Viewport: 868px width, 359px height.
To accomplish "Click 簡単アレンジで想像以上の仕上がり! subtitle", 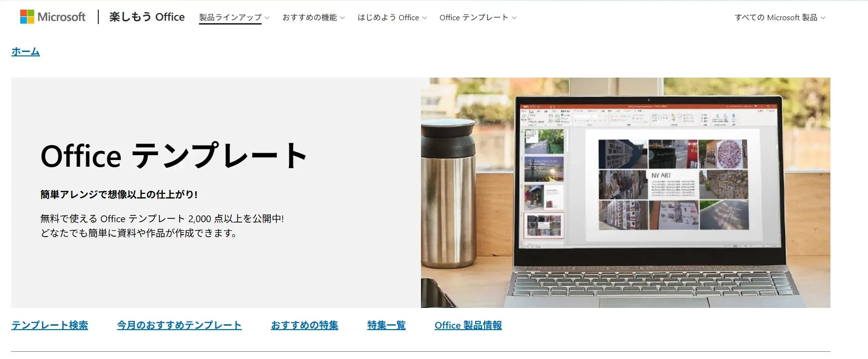I will click(x=119, y=195).
